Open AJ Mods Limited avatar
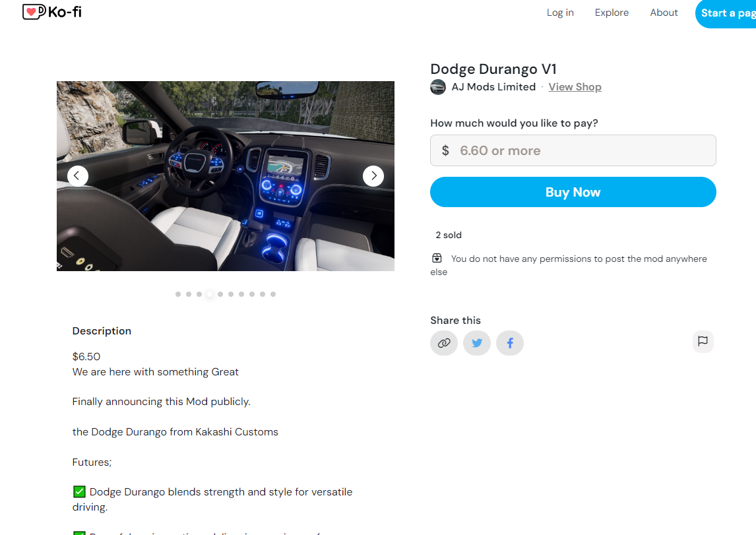Image resolution: width=756 pixels, height=535 pixels. [438, 87]
